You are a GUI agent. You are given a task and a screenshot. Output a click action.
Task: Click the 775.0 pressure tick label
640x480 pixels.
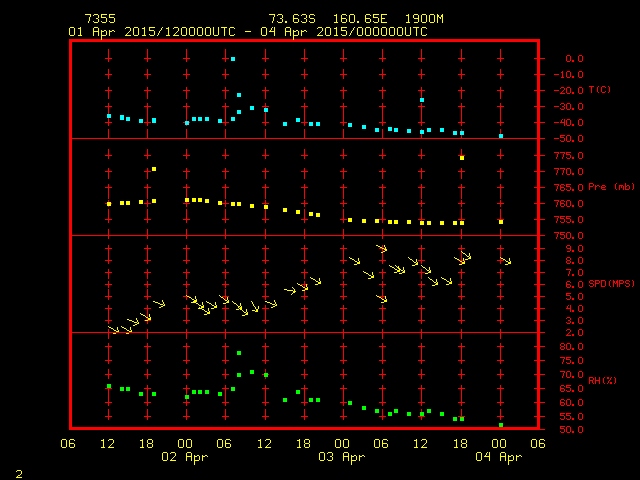pos(569,156)
